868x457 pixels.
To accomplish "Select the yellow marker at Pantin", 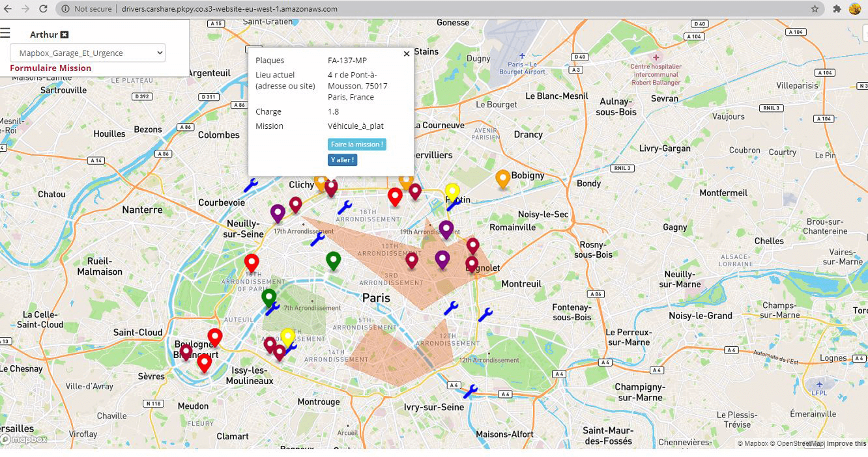I will click(x=452, y=193).
